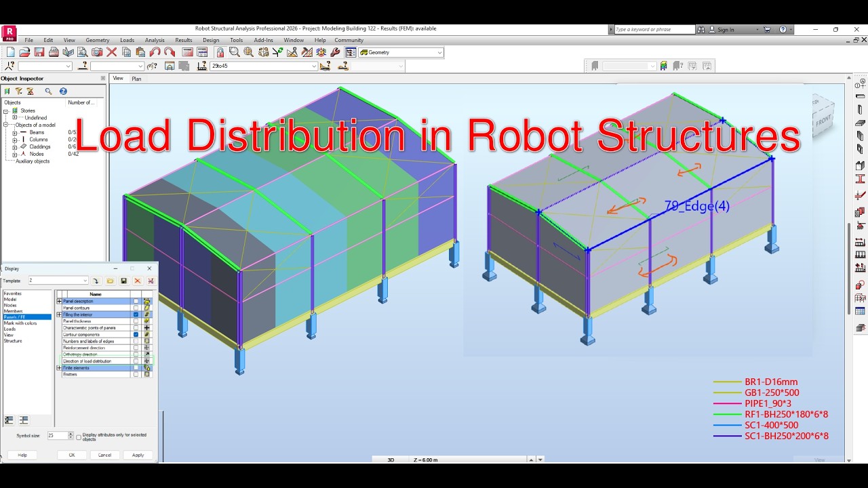The height and width of the screenshot is (488, 868).
Task: Open the 29to45 load case dropdown
Action: click(x=314, y=66)
